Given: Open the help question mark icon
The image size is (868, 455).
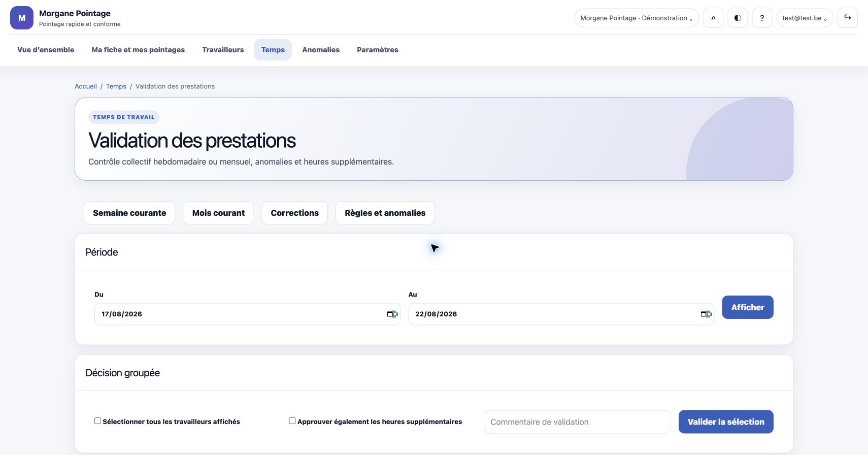Looking at the screenshot, I should point(762,18).
